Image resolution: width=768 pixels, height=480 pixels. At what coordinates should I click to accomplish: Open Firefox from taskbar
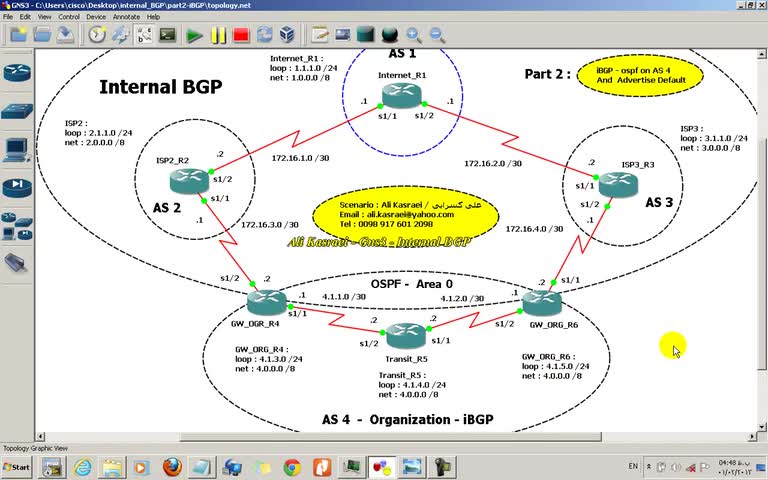(172, 467)
